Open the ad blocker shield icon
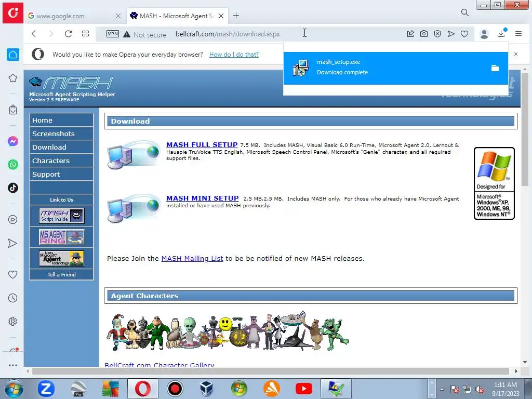The width and height of the screenshot is (532, 399). coord(437,34)
